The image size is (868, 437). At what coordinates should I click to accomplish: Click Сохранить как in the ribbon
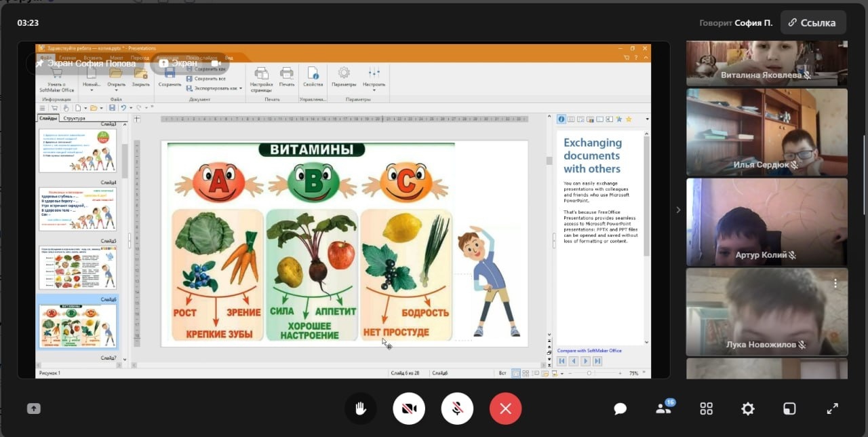(x=206, y=69)
